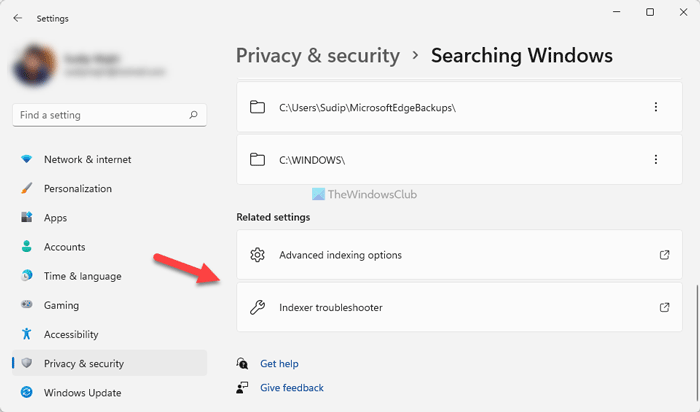Image resolution: width=700 pixels, height=412 pixels.
Task: Select Apps in the sidebar
Action: coord(56,218)
